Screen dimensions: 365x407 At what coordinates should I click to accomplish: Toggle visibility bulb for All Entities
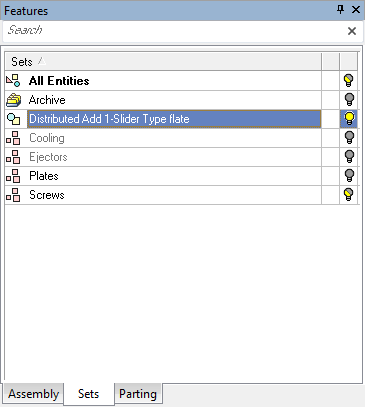[349, 81]
